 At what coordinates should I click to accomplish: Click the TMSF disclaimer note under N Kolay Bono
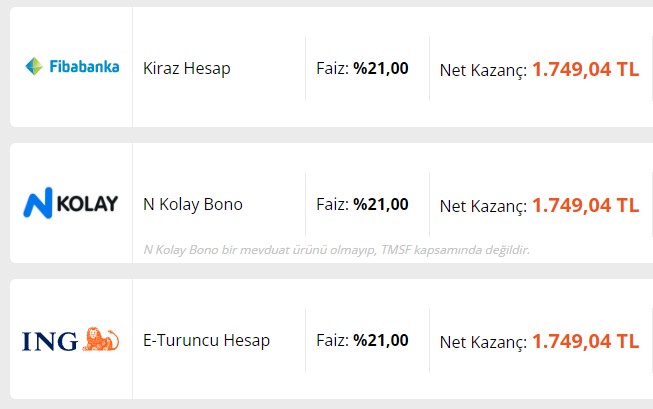pyautogui.click(x=336, y=249)
